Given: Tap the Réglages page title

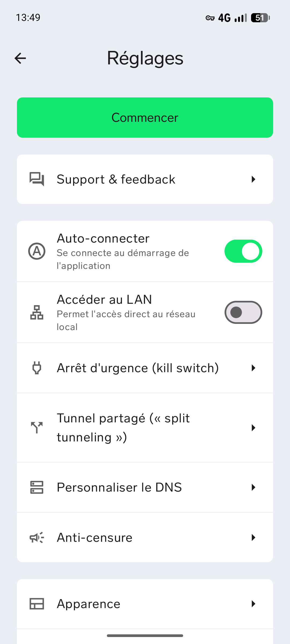Looking at the screenshot, I should point(145,58).
